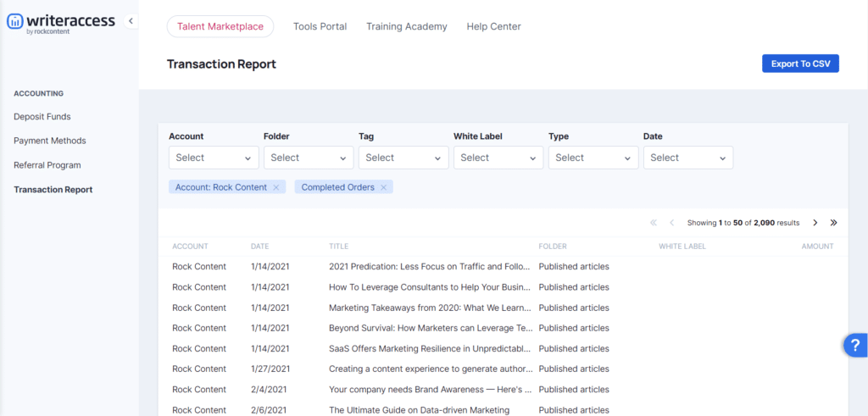Sort by the FOLDER column header
The image size is (868, 416).
553,247
